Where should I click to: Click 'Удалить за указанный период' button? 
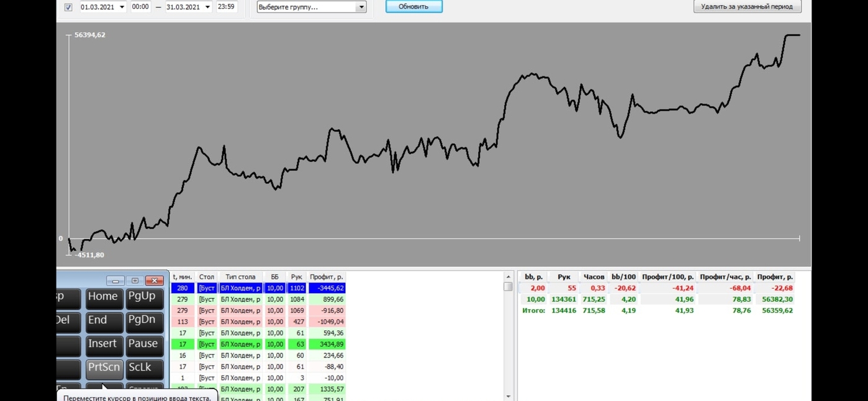tap(747, 7)
